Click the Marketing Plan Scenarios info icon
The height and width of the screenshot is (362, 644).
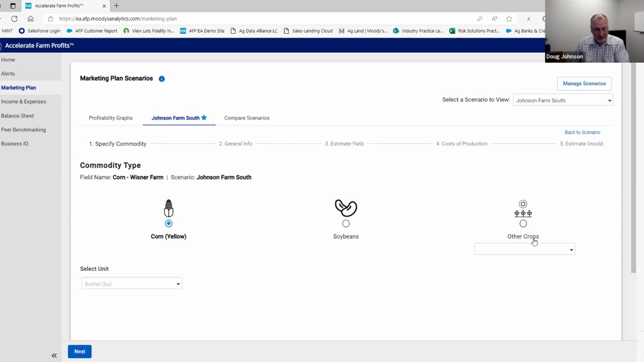coord(162,79)
